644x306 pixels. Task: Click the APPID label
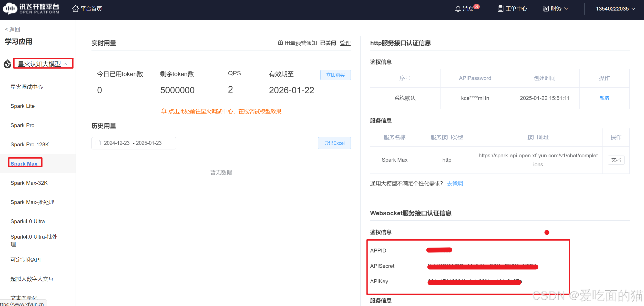[x=378, y=251]
